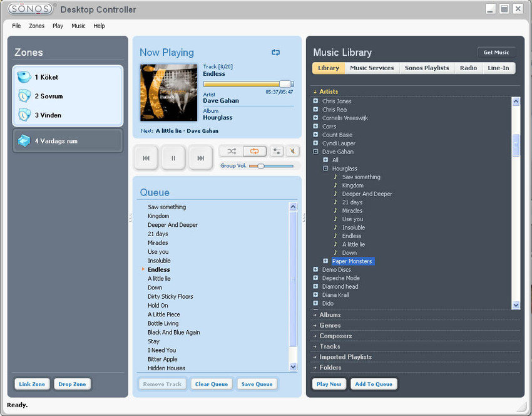Click the Add To Queue button
The height and width of the screenshot is (416, 532).
374,384
